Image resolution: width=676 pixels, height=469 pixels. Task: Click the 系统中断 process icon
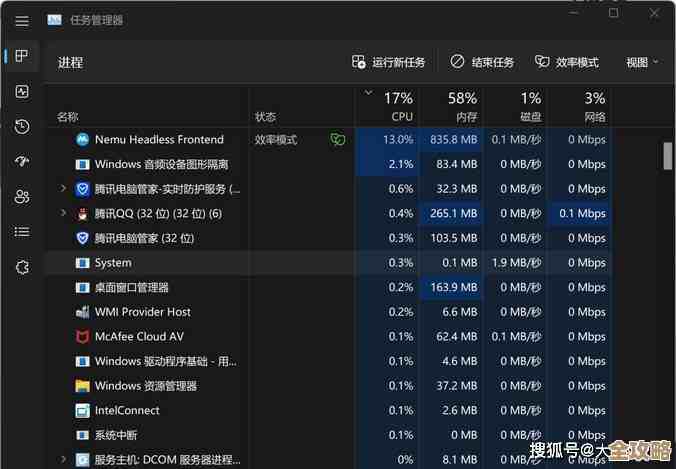pos(82,435)
